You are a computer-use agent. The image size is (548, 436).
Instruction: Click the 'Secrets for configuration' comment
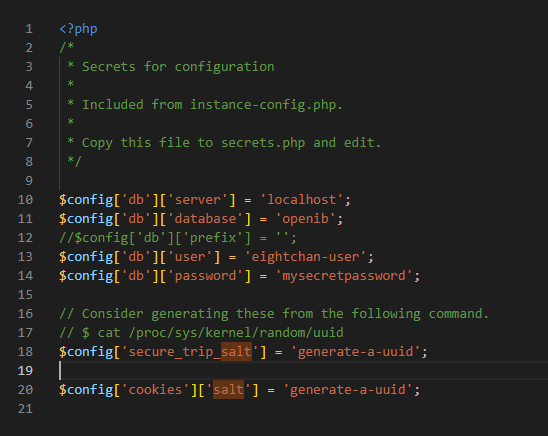178,67
